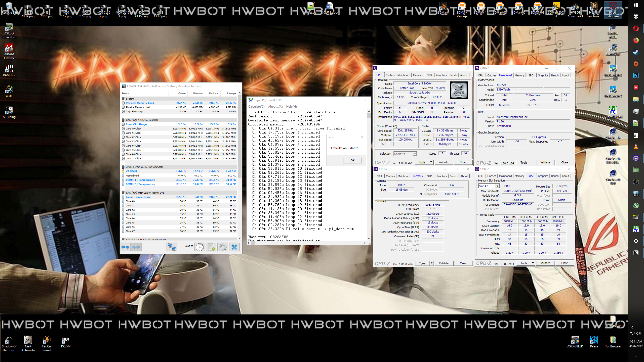Click Steam icon in taskbar
Screen dimensions: 644x362
coord(636,52)
